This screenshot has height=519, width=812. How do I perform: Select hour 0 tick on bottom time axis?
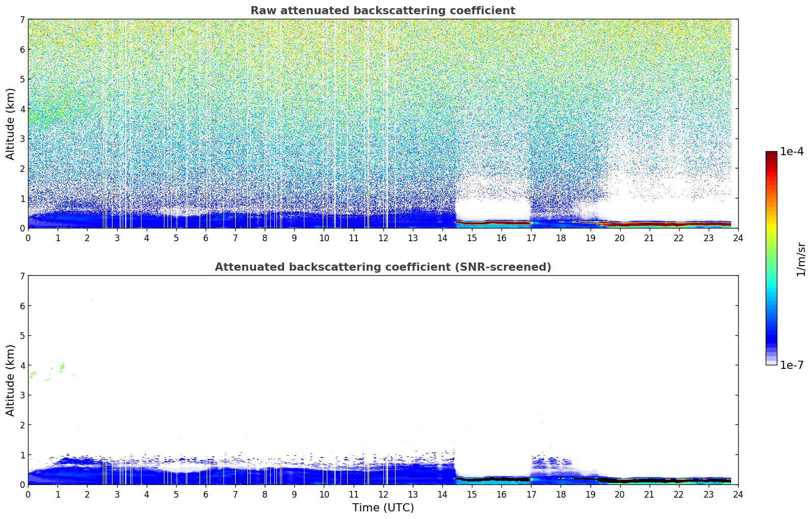[28, 495]
